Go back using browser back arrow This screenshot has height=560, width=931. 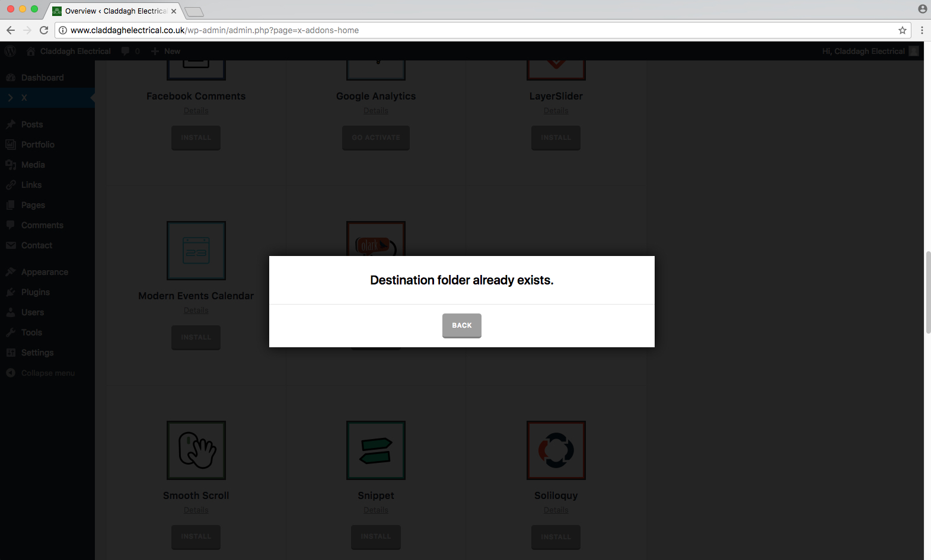(11, 30)
